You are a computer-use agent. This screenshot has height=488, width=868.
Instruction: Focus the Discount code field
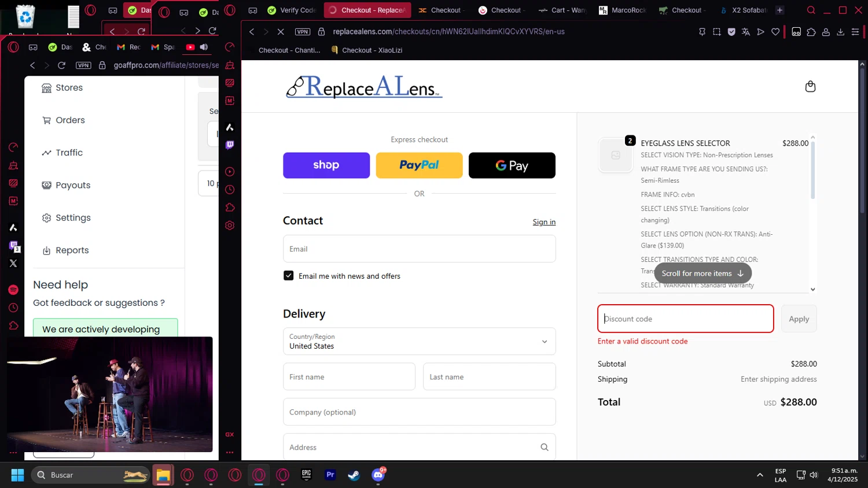686,319
